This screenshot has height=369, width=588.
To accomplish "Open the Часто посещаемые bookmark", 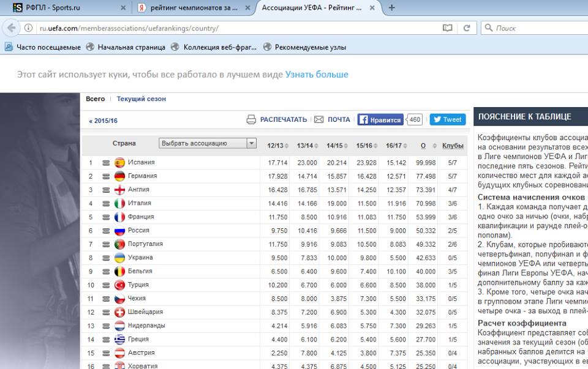I will click(x=43, y=47).
